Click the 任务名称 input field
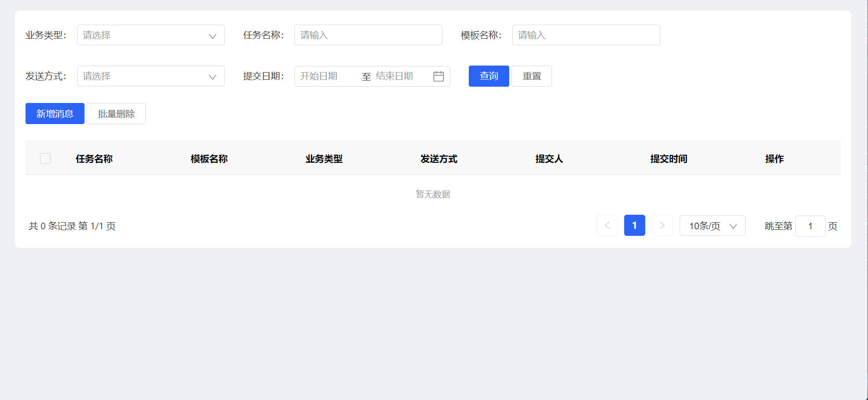The image size is (868, 400). click(x=368, y=35)
